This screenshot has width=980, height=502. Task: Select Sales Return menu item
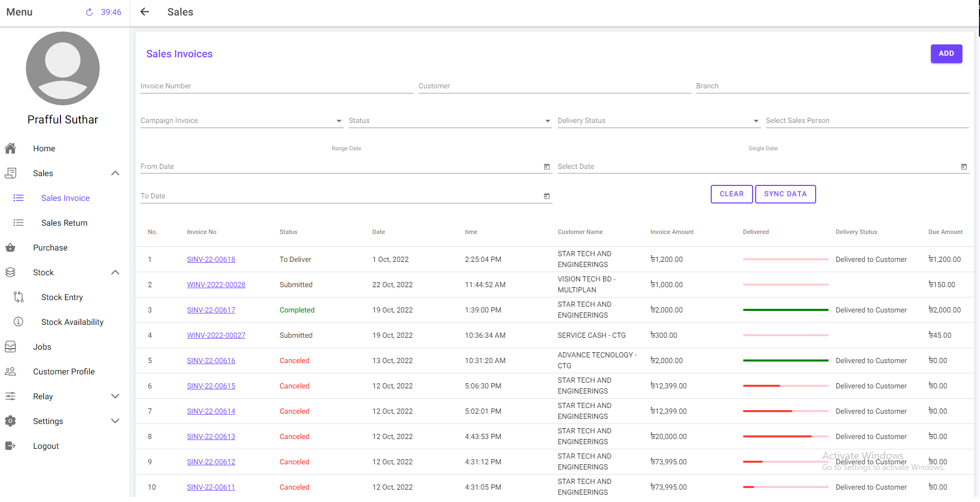[64, 223]
